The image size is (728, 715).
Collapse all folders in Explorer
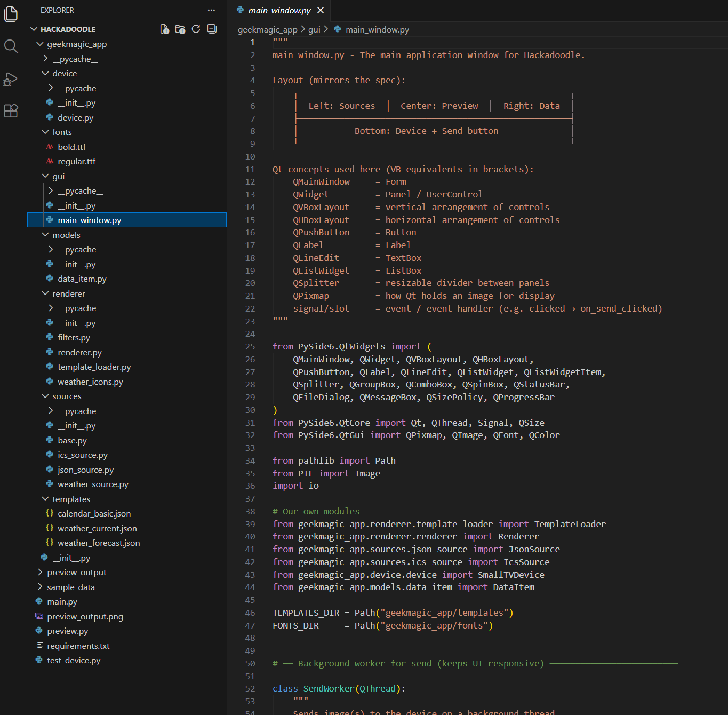tap(212, 29)
